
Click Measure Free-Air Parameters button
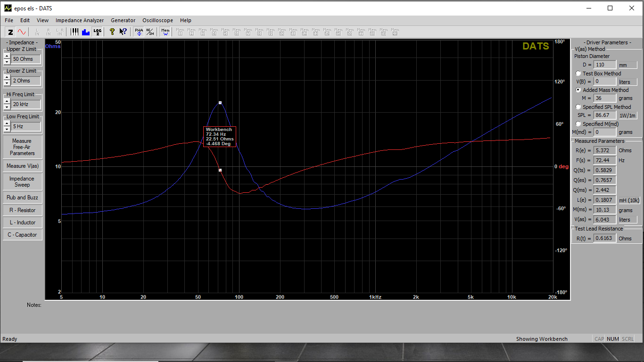22,147
